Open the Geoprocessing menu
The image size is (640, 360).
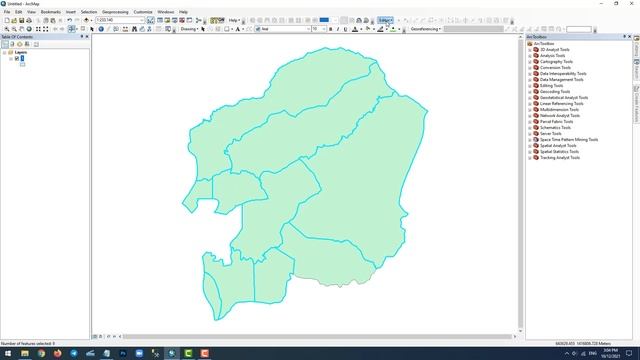[x=115, y=12]
